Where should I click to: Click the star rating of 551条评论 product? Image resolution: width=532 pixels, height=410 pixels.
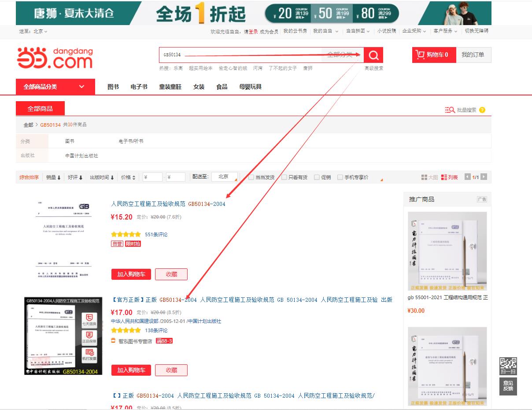point(126,234)
